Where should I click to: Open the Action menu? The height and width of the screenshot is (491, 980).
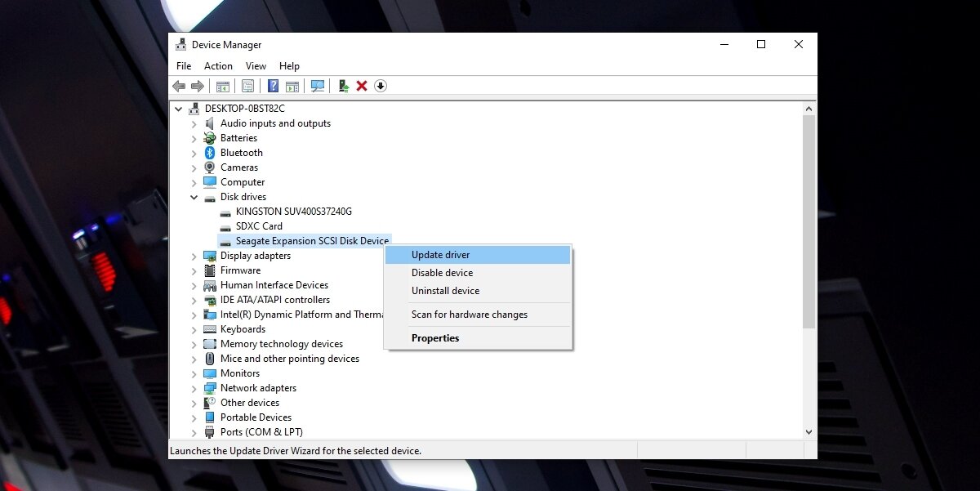pos(218,66)
